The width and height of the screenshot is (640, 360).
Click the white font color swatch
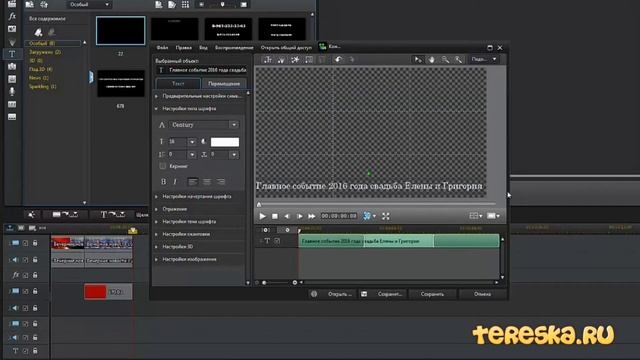click(225, 142)
